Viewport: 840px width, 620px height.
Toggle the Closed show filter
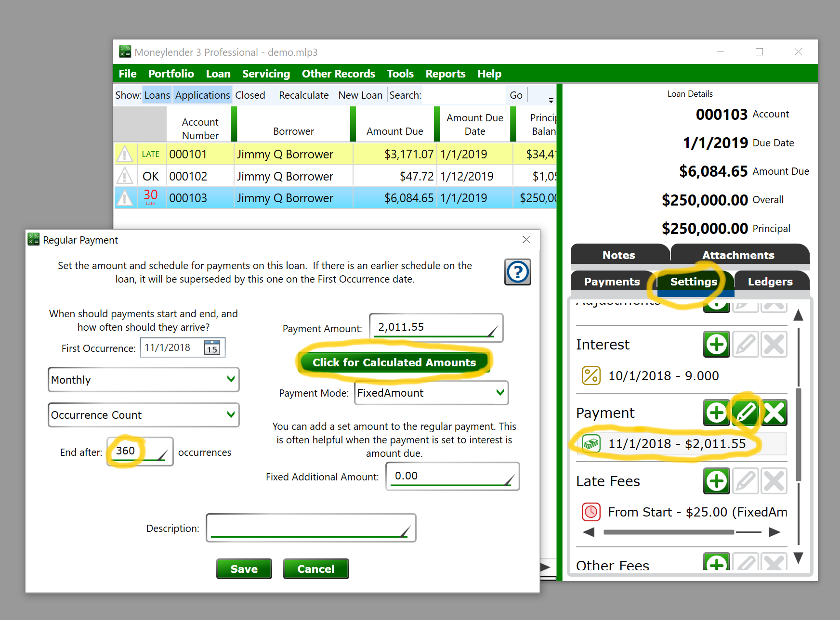[250, 95]
